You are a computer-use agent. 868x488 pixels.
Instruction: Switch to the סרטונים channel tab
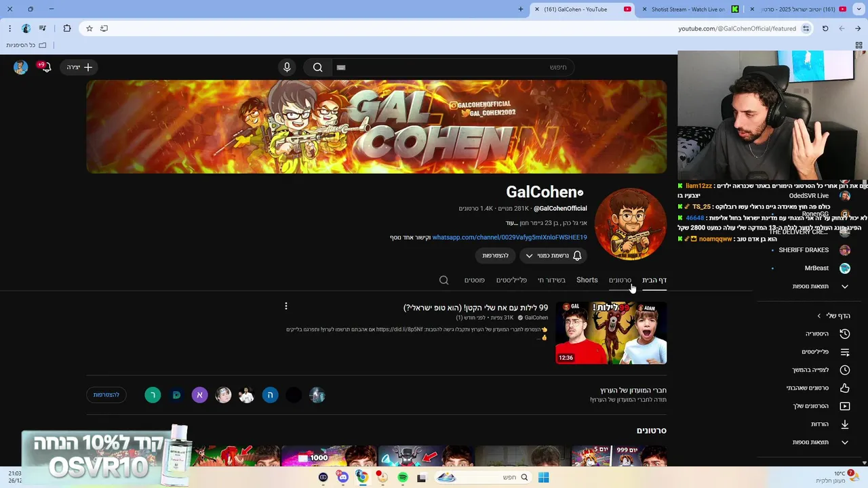point(620,280)
